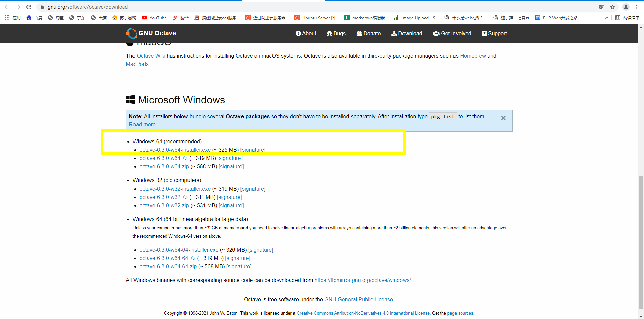
Task: Open the Taobao bookmark
Action: pos(56,18)
